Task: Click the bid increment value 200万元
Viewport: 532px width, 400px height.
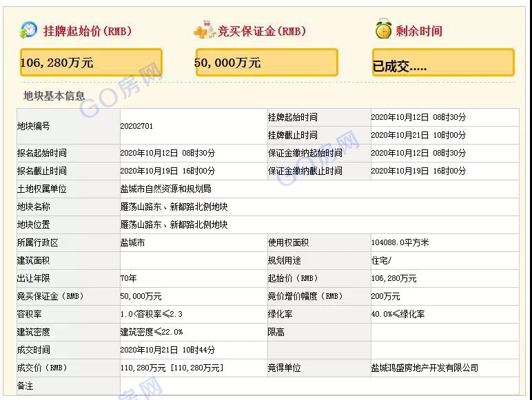Action: tap(385, 297)
